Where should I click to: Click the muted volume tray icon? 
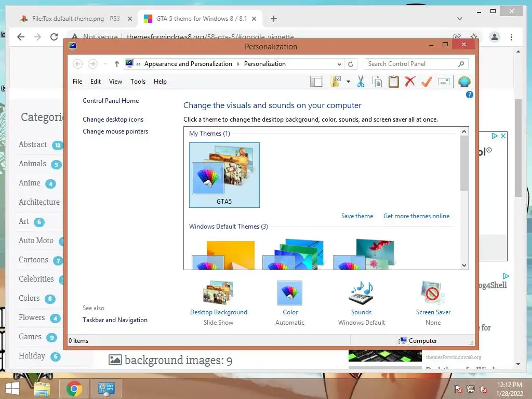[483, 389]
